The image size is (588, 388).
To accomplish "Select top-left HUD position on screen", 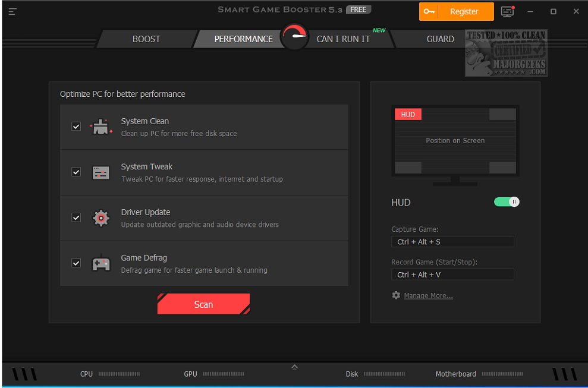I will [x=408, y=114].
